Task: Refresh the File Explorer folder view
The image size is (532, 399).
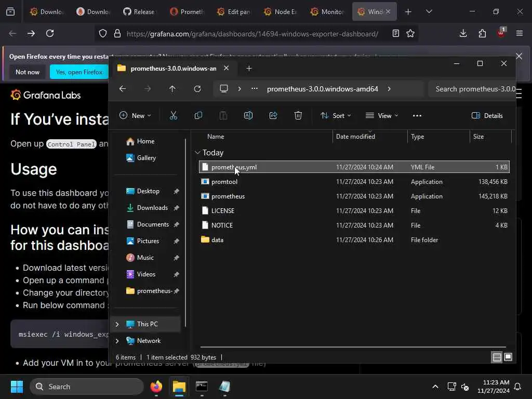Action: coord(197,89)
